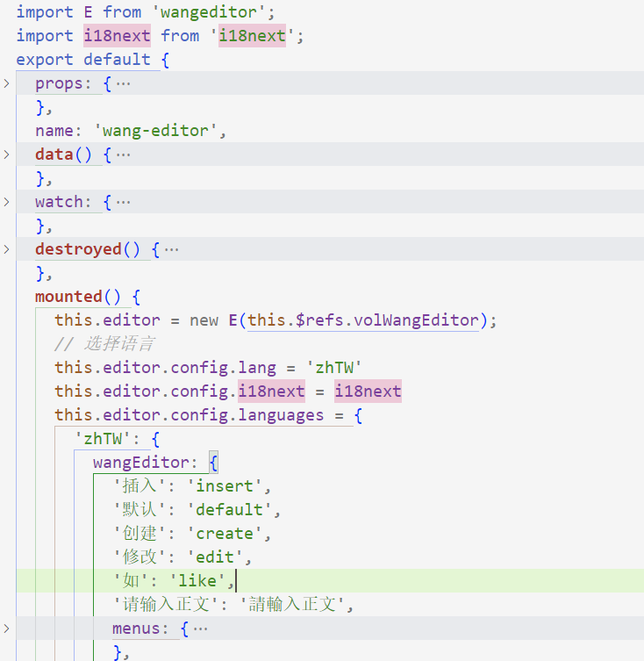Click the mounted() method name
The image size is (644, 661).
tap(68, 297)
